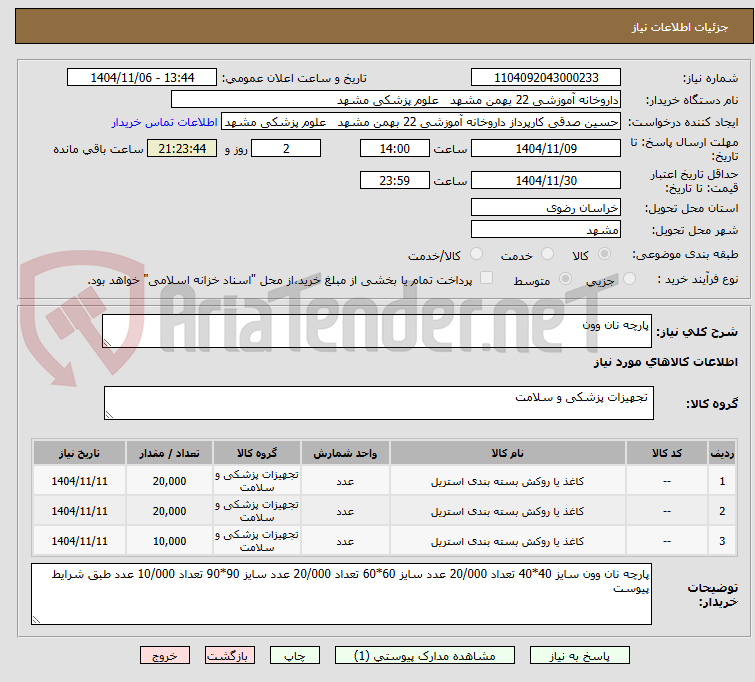Screen dimensions: 755x682
Task: Click date 1404/11/11 in row 1
Action: (x=79, y=481)
